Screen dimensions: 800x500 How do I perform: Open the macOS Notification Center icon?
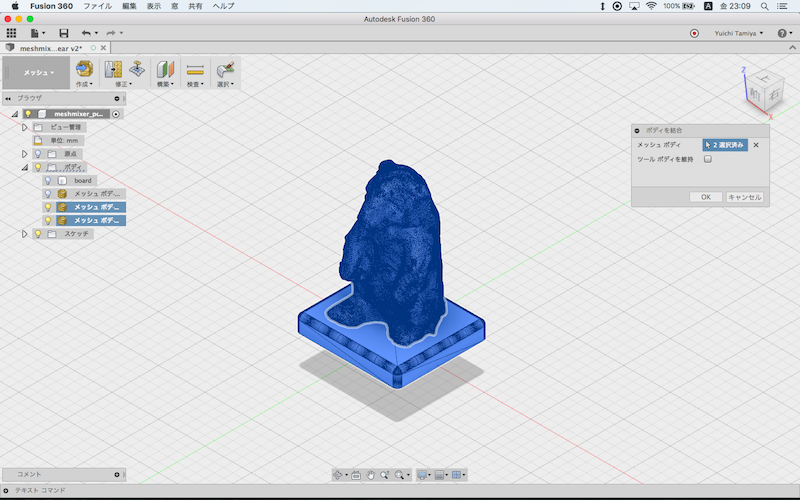[782, 6]
